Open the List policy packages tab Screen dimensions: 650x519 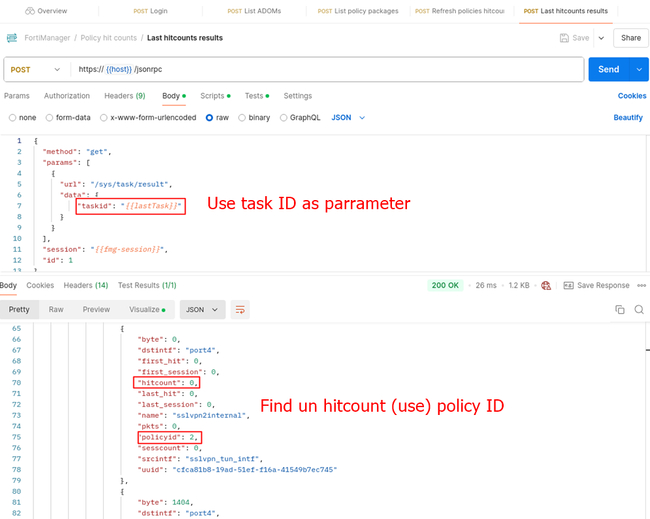pos(358,11)
